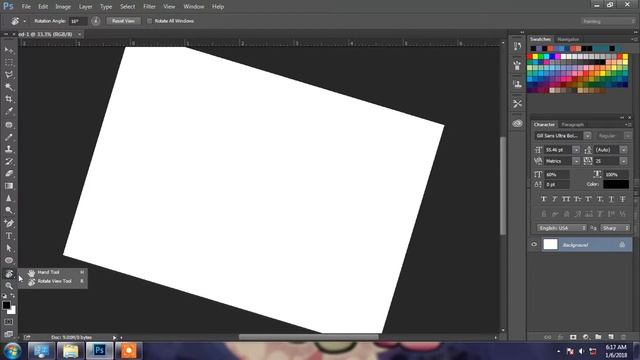Enable Rotate All Windows checkbox
Viewport: 640px width, 360px height.
tap(149, 21)
